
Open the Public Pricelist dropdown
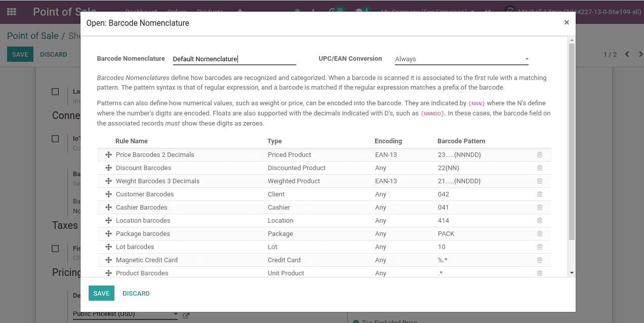pos(125,314)
